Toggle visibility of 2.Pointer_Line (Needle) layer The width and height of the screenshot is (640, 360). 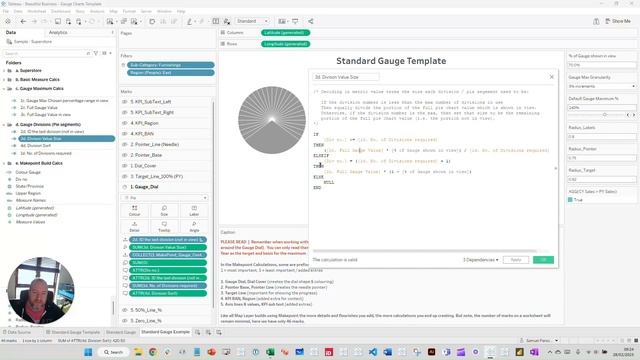[125, 144]
